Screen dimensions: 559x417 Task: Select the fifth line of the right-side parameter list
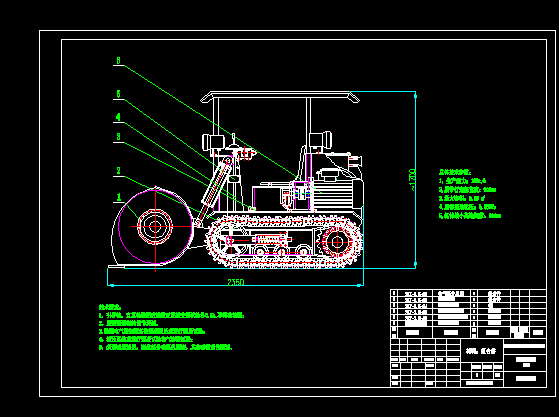[470, 216]
